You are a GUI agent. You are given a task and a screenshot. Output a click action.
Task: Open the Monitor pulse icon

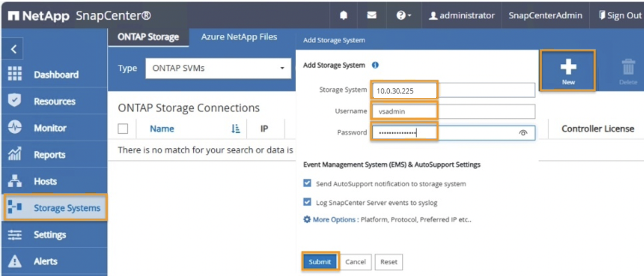pos(15,127)
